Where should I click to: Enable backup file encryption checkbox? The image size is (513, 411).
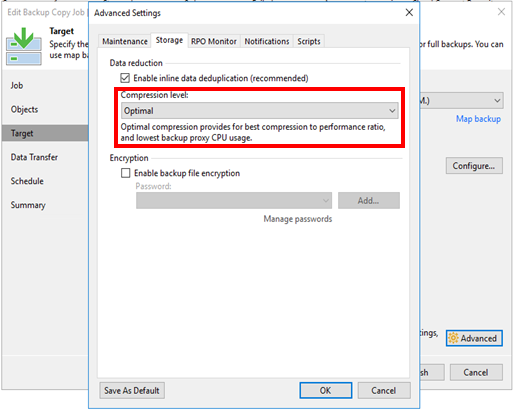125,173
